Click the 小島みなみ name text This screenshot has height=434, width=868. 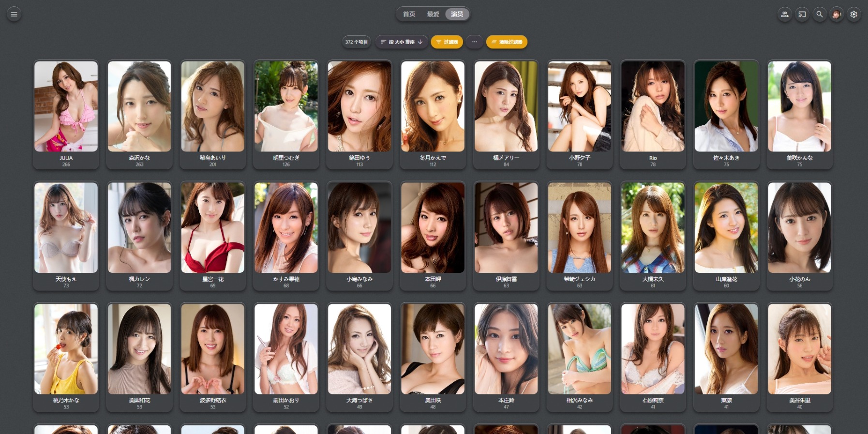pyautogui.click(x=359, y=279)
